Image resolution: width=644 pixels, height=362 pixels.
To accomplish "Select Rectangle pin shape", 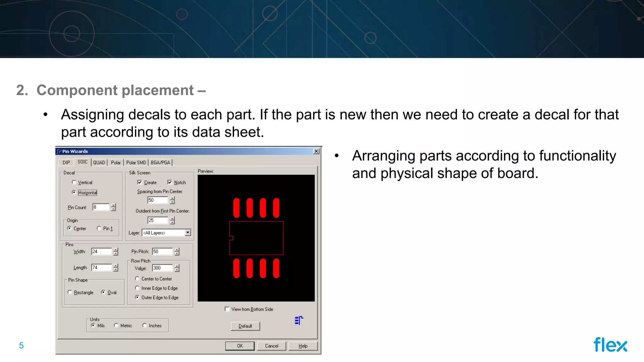I will (80, 292).
